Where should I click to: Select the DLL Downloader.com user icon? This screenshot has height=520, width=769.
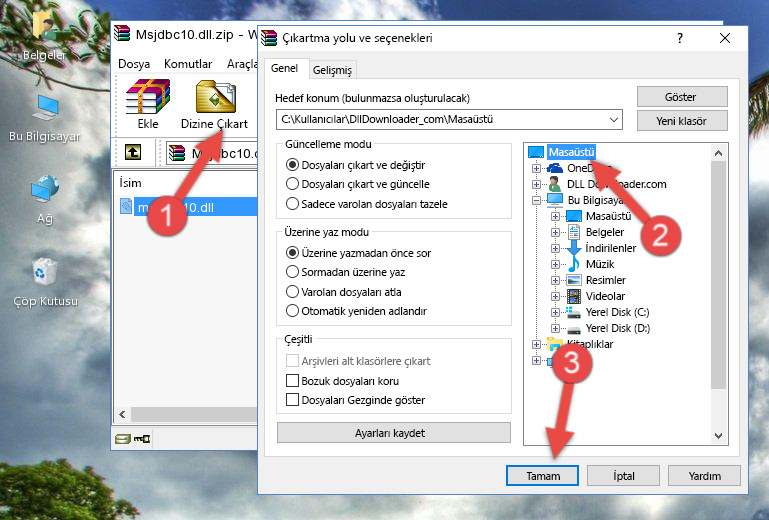[x=555, y=184]
